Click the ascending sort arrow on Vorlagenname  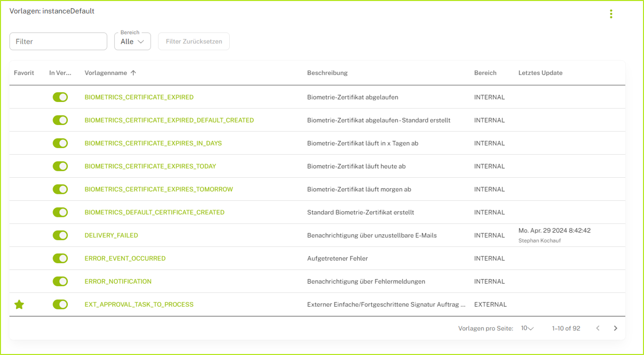pos(133,72)
